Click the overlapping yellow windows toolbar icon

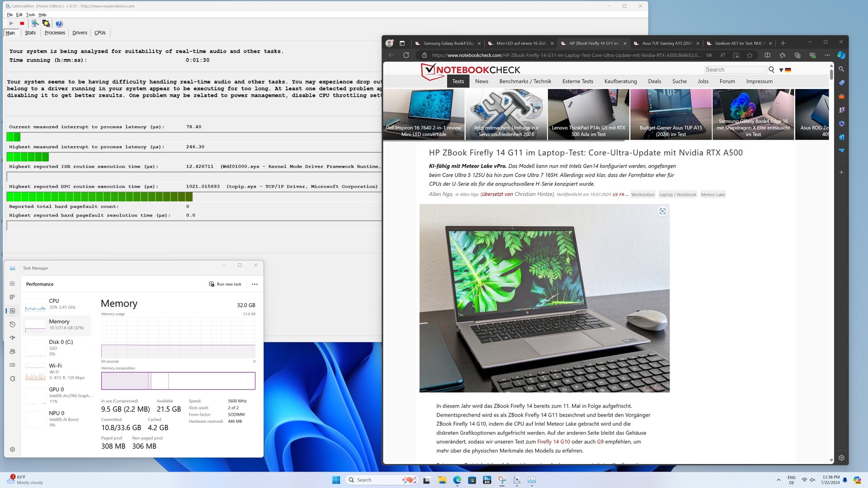46,23
